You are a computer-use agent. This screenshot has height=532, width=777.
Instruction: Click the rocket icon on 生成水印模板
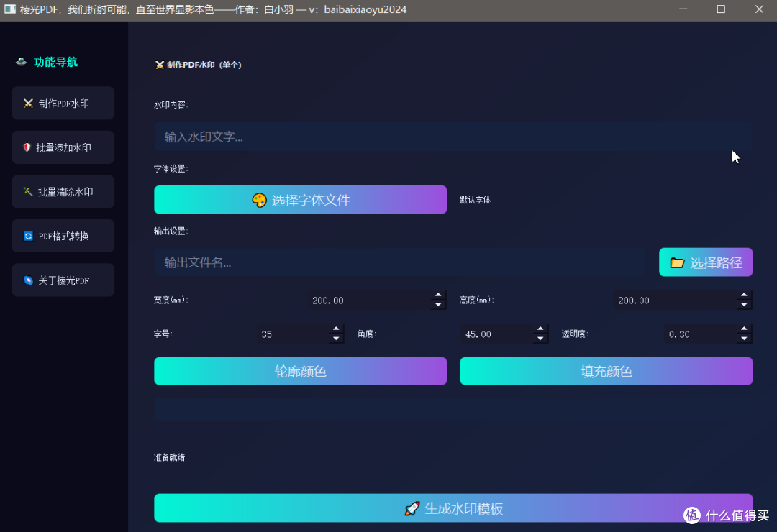(412, 508)
